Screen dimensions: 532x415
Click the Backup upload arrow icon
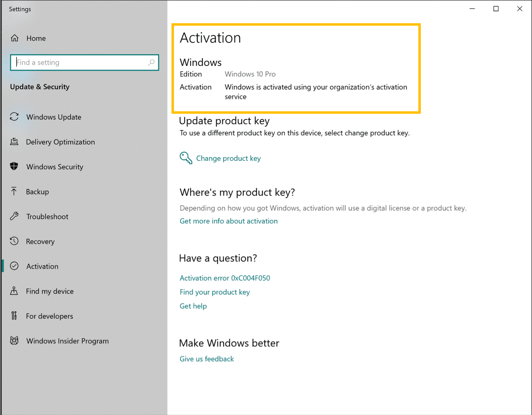(x=14, y=192)
